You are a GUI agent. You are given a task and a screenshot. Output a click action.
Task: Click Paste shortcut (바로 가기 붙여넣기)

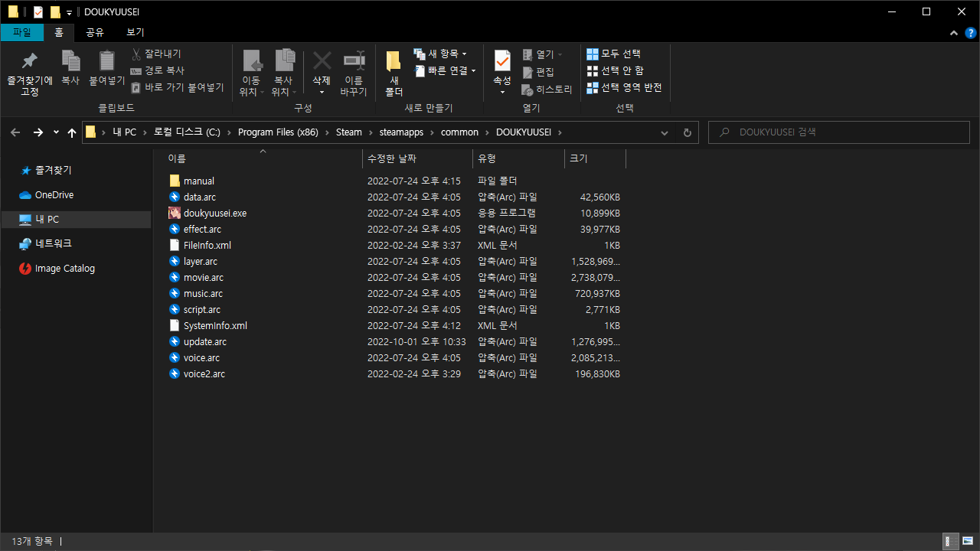pyautogui.click(x=178, y=87)
